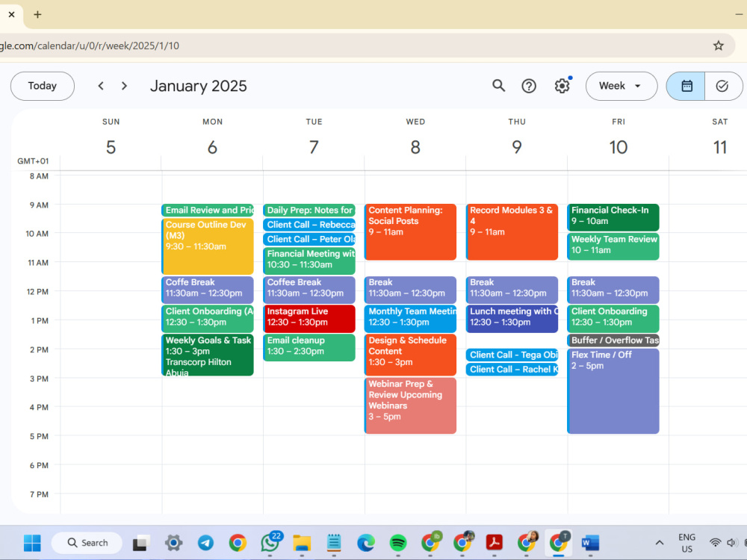Open a new browser tab

tap(37, 14)
